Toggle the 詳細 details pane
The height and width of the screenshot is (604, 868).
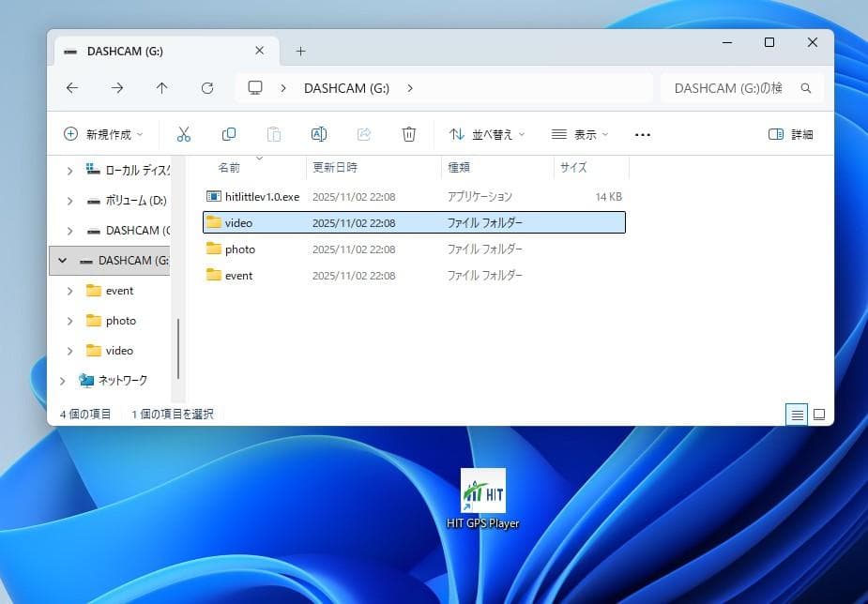(790, 134)
